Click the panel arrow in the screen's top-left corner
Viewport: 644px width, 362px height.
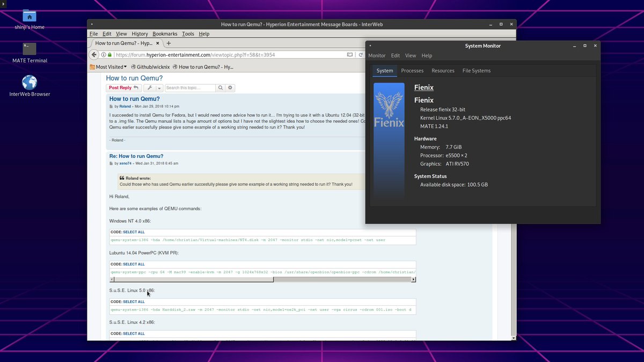point(2,3)
